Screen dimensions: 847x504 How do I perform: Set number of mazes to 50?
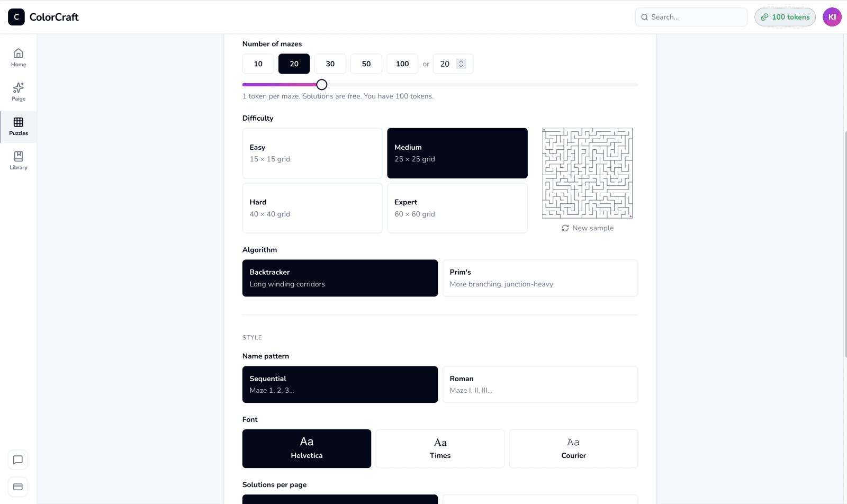(366, 64)
